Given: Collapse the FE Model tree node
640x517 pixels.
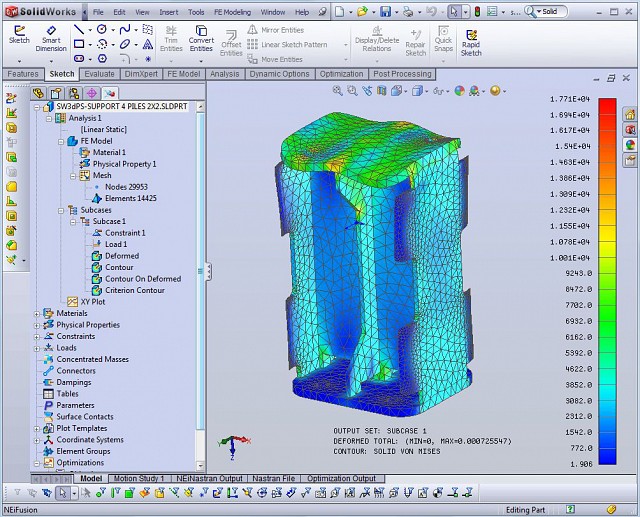Looking at the screenshot, I should point(61,141).
